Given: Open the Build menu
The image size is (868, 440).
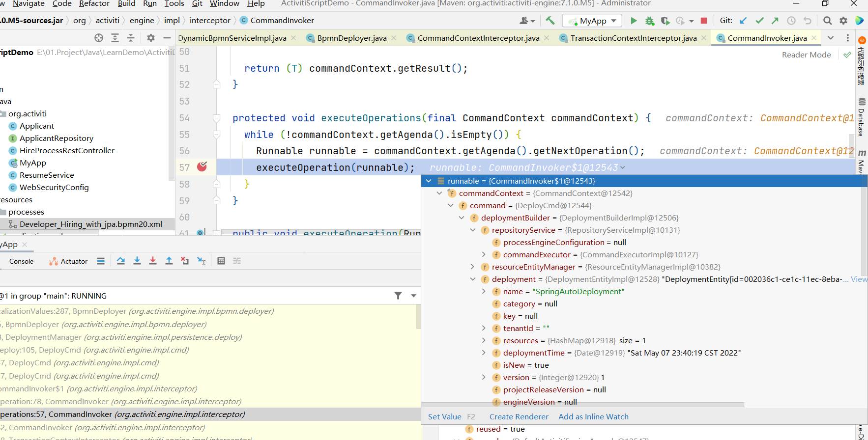Looking at the screenshot, I should [126, 3].
